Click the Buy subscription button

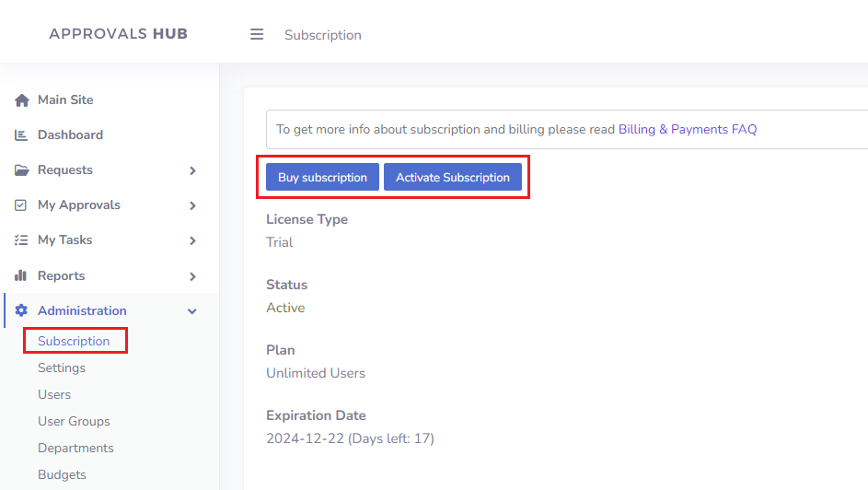[322, 177]
